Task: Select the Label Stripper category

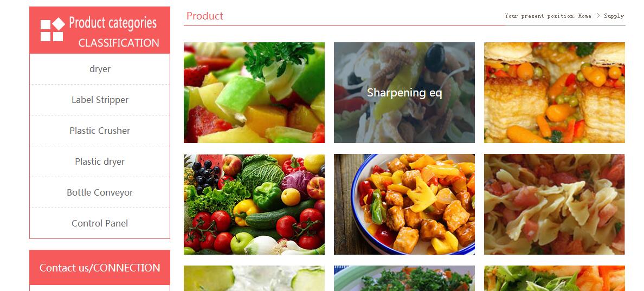Action: click(100, 100)
